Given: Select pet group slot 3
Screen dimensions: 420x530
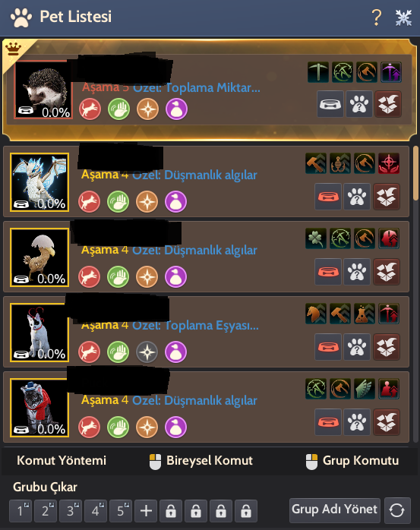Looking at the screenshot, I should coord(71,511).
